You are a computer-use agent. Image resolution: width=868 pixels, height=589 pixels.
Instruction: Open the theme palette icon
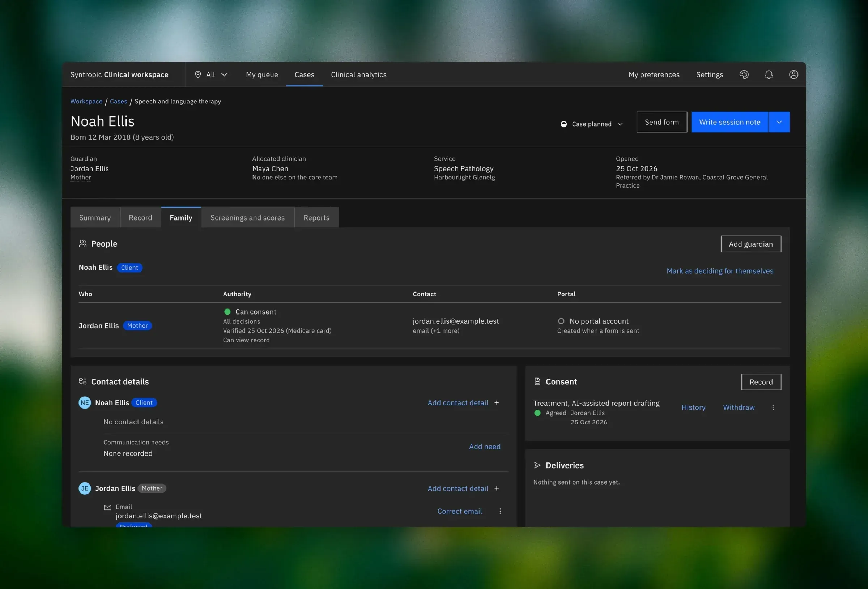pyautogui.click(x=744, y=75)
